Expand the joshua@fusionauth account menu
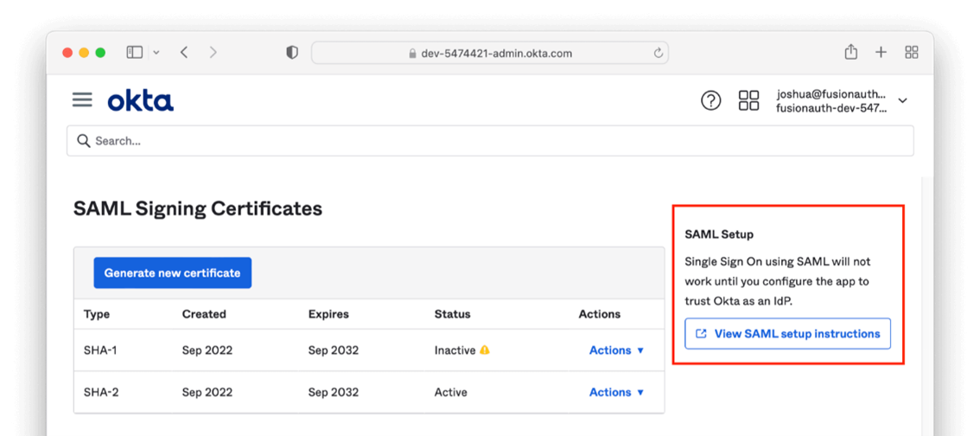This screenshot has width=980, height=436. click(902, 101)
